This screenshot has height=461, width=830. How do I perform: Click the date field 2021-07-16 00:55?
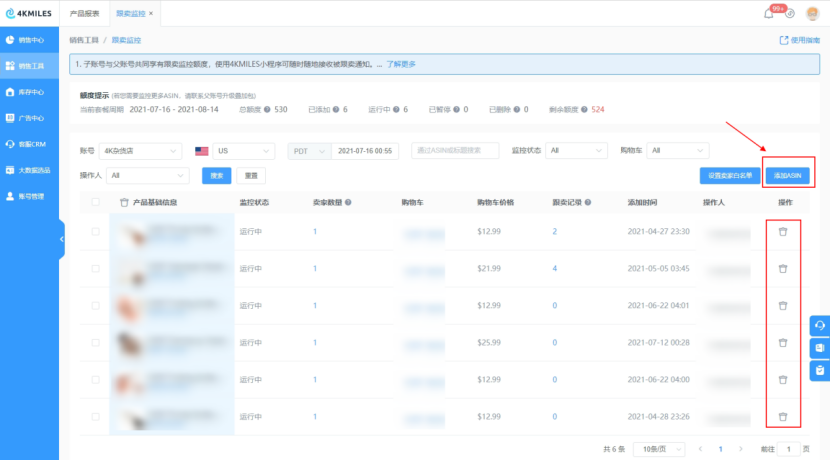coord(365,151)
